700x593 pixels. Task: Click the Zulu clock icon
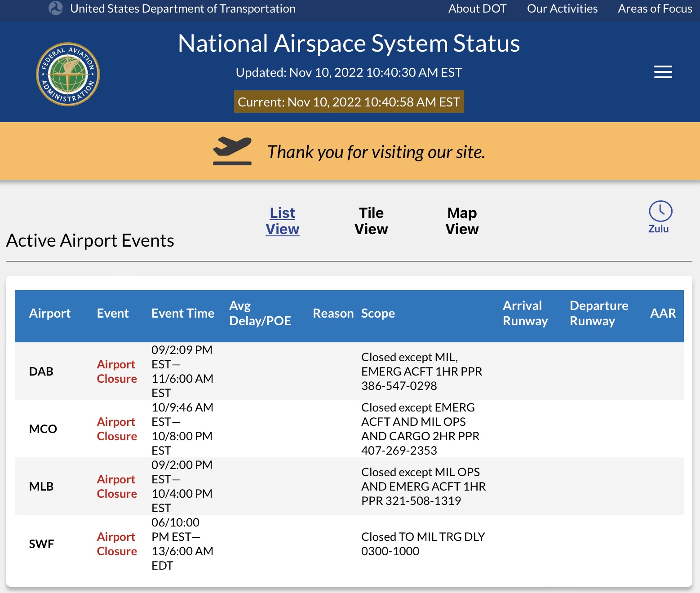pos(659,210)
